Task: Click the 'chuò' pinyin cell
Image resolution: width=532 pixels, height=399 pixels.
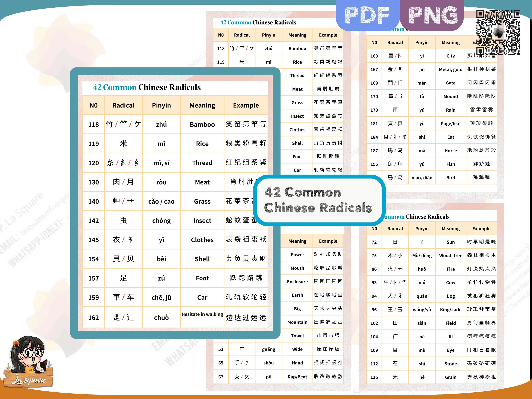Action: (x=161, y=317)
